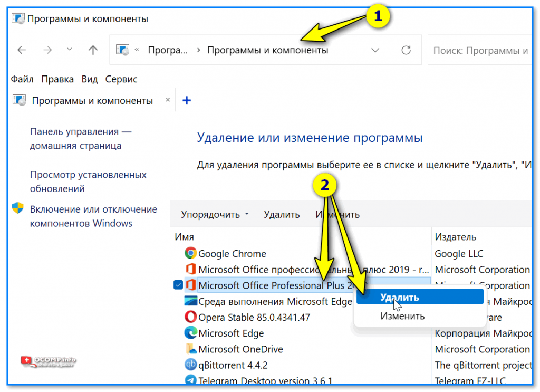Select the Microsoft OneDrive icon
The height and width of the screenshot is (392, 540).
[x=191, y=349]
